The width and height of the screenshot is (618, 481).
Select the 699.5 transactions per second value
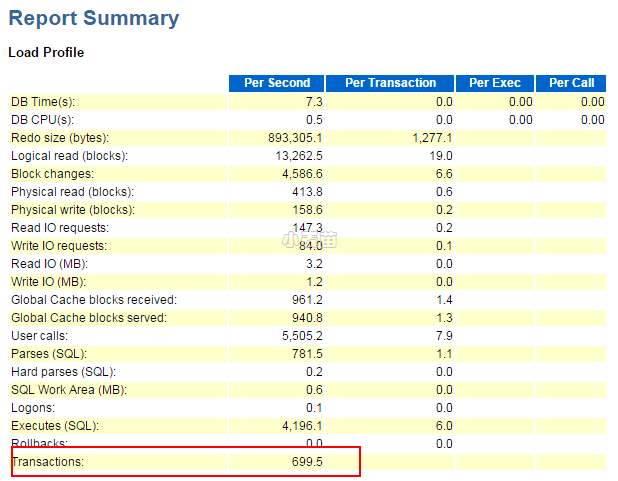click(x=306, y=462)
